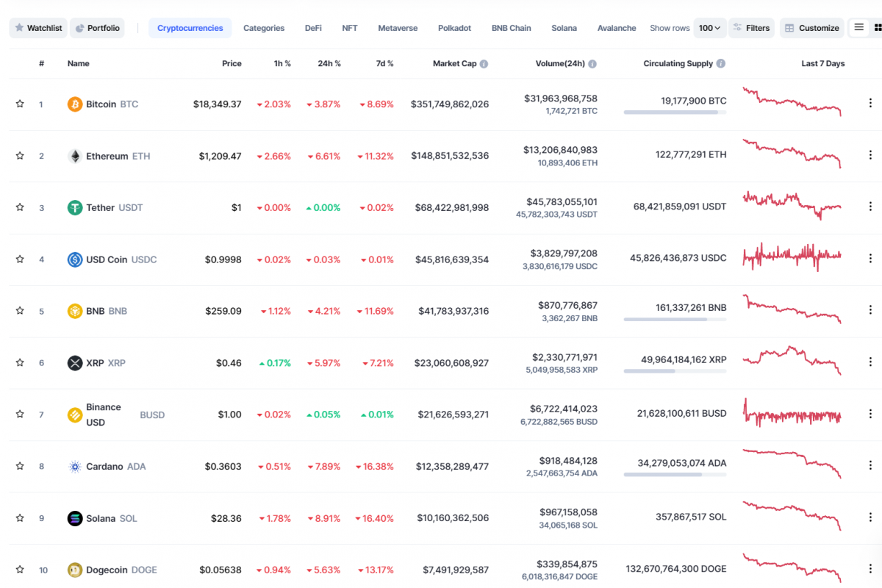Sort by the 24h % column header

click(329, 64)
